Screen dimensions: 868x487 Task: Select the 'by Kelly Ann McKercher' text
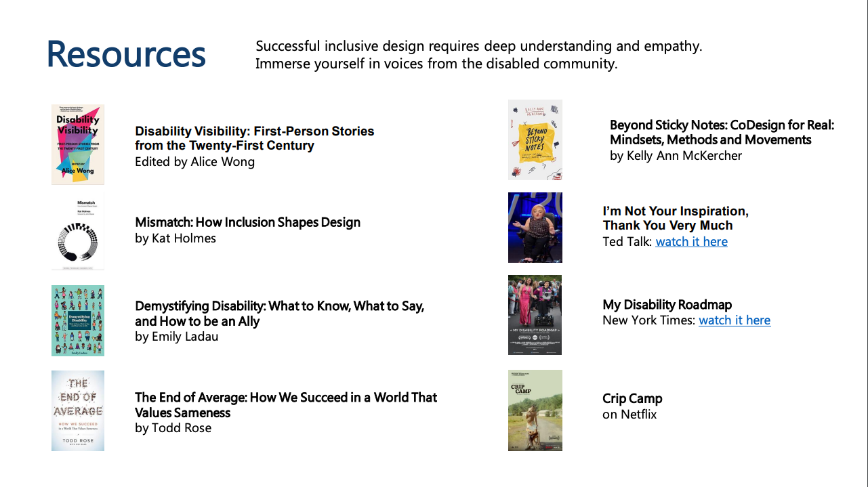tap(676, 156)
